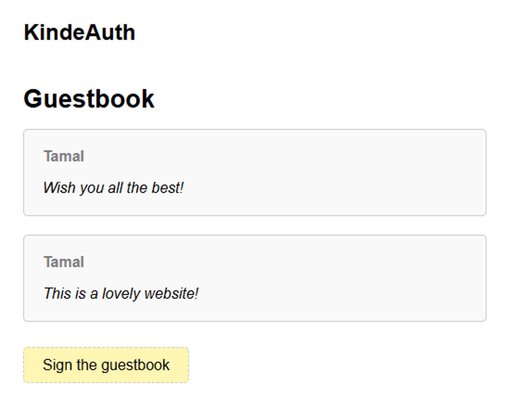This screenshot has width=532, height=397.
Task: Click the KindeAuth heading
Action: pos(80,31)
